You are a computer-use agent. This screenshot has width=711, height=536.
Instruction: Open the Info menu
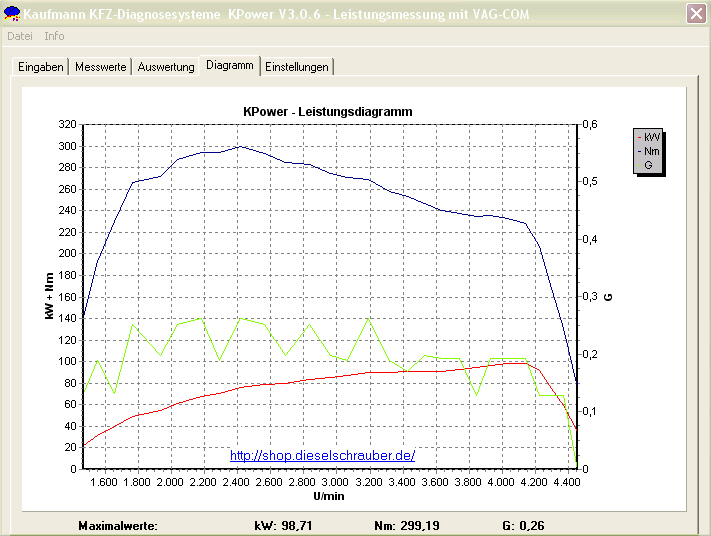point(54,36)
